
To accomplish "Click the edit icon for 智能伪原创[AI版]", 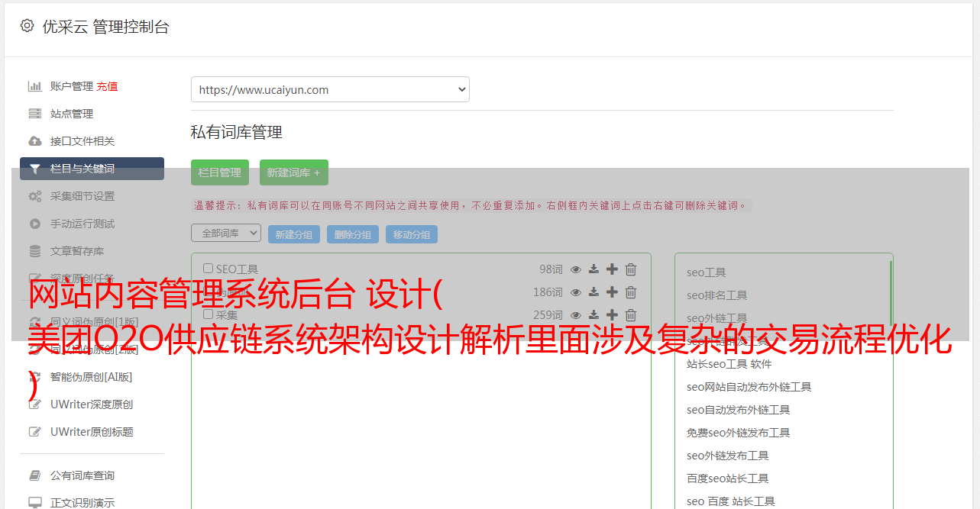I will point(34,377).
